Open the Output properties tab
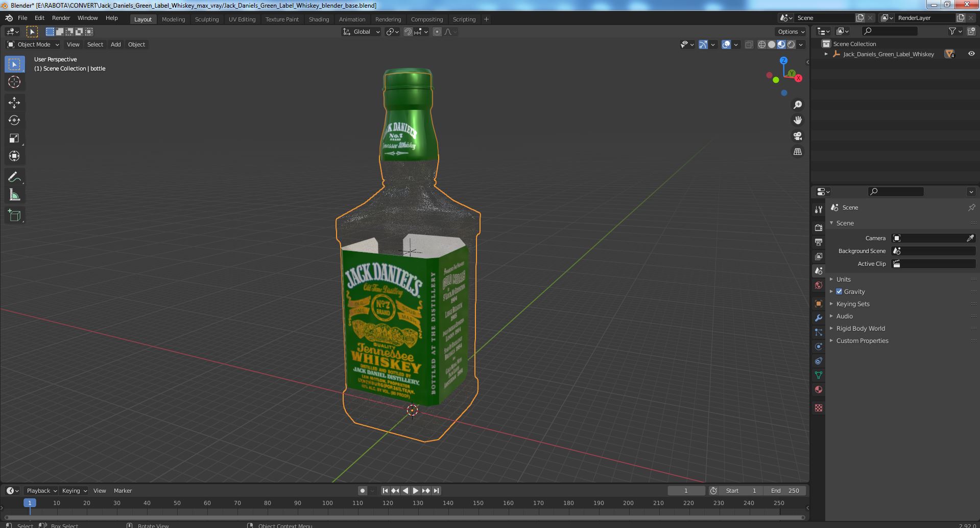 click(819, 242)
